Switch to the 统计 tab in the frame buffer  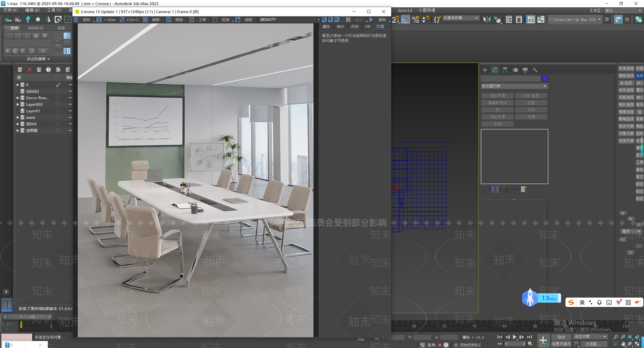341,27
